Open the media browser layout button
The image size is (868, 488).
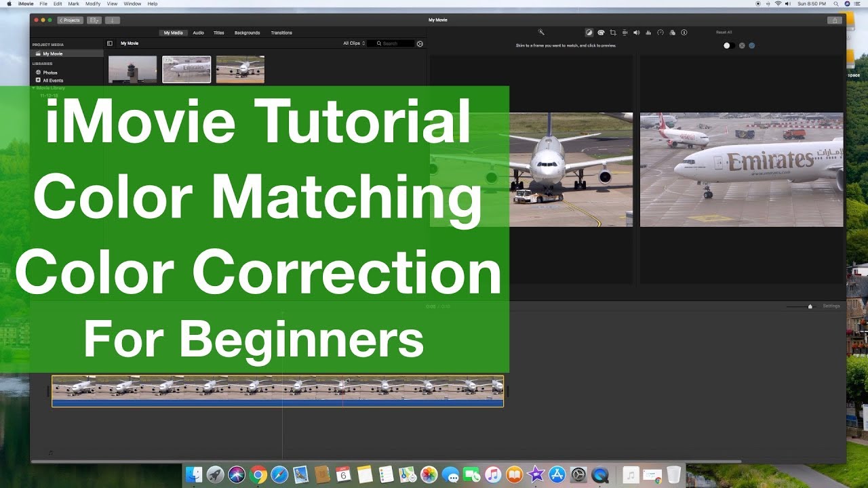coord(94,20)
